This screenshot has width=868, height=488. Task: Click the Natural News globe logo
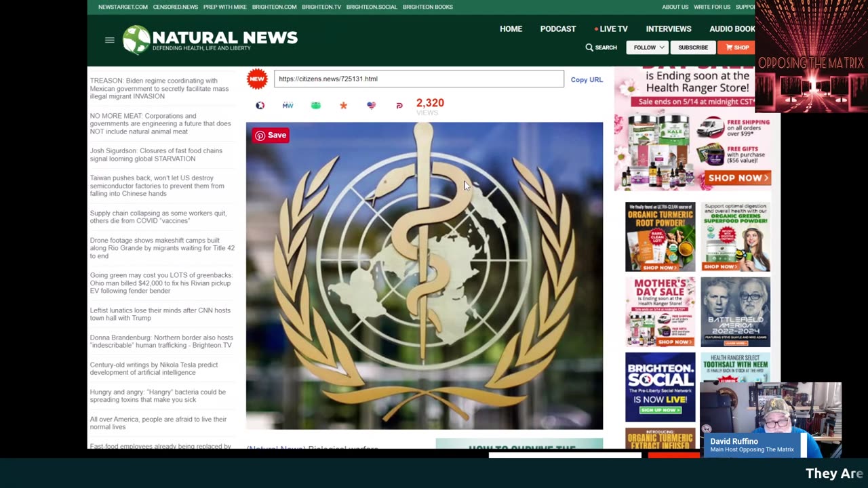click(x=136, y=40)
